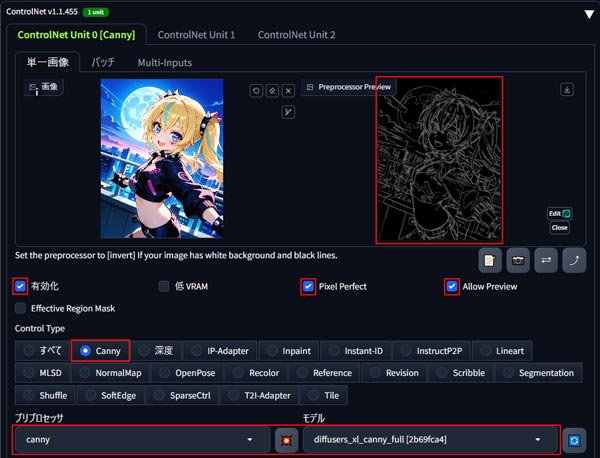Select the brush tool icon under the X
The height and width of the screenshot is (458, 600).
click(x=288, y=112)
